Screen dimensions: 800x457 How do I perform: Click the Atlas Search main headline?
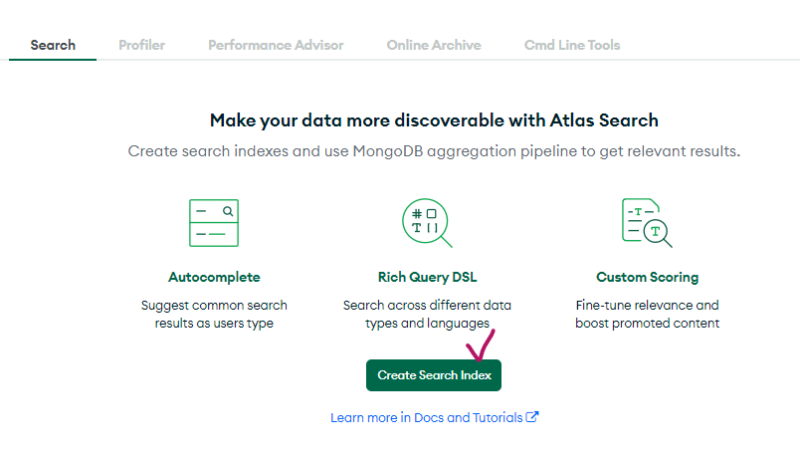pos(434,120)
